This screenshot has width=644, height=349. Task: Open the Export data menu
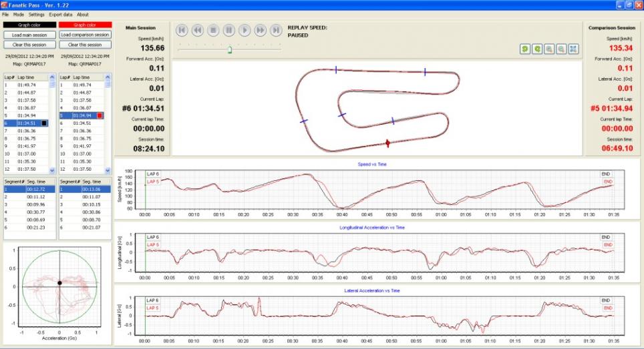[61, 15]
